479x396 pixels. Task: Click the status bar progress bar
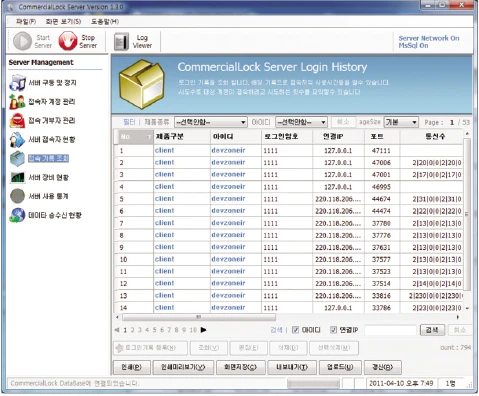[313, 383]
